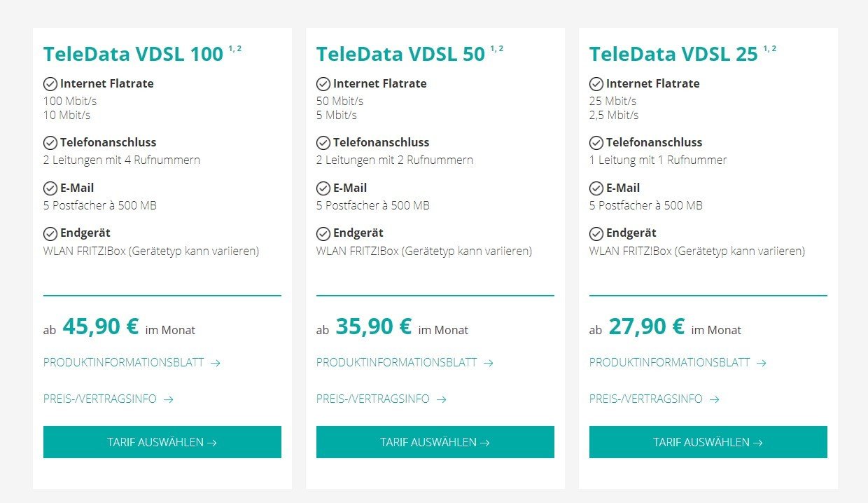Screen dimensions: 868x503
Task: Click checkmark icon beside VDSL 100 E-Mail
Action: [50, 188]
